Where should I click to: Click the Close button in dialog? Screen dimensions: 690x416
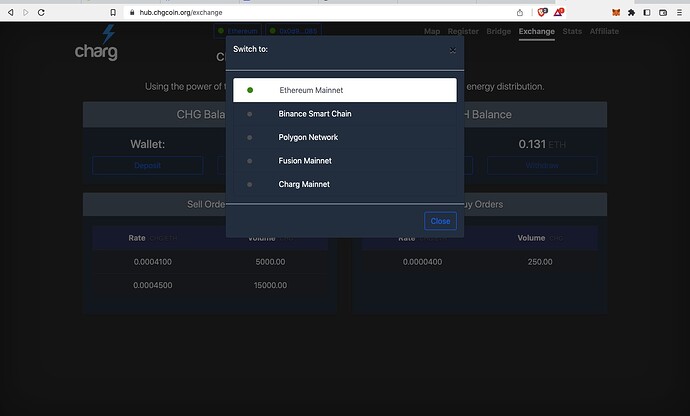tap(440, 221)
